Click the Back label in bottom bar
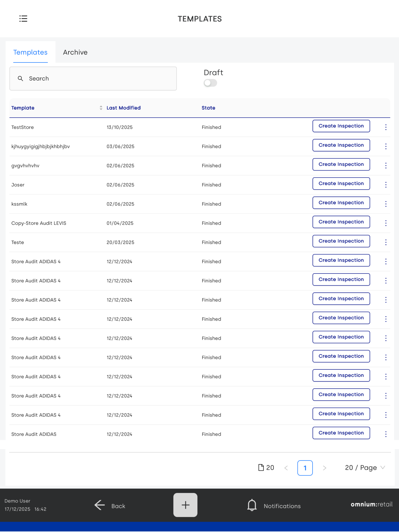Screen dimensions: 399x532 [x=118, y=506]
